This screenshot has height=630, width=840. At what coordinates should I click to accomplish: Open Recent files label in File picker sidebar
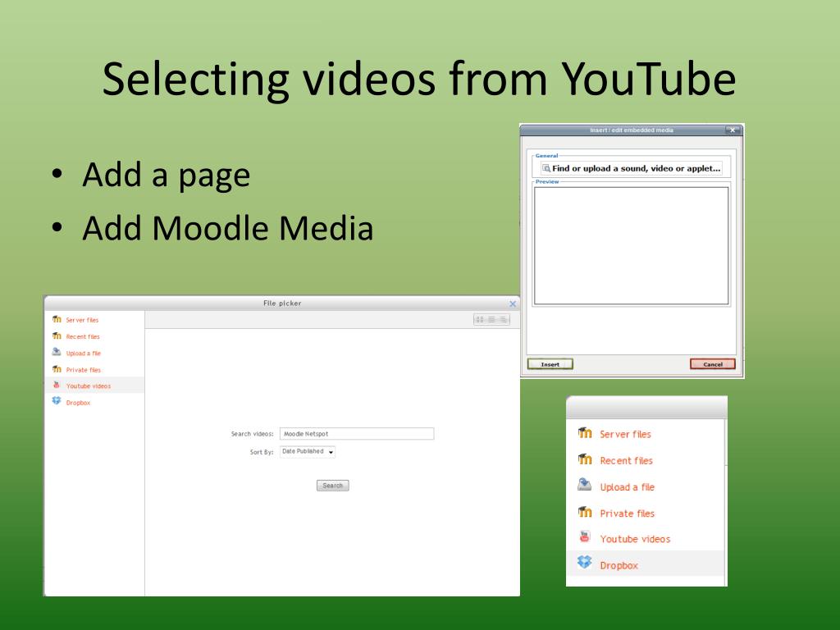(x=83, y=337)
